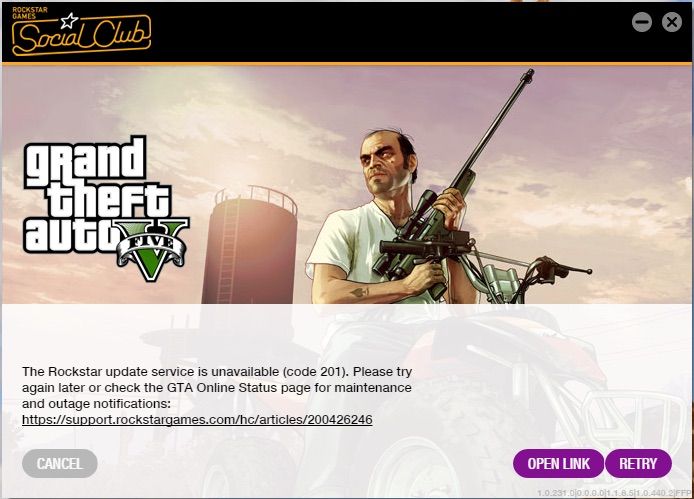694x499 pixels.
Task: Click the green V Five emblem
Action: pos(152,248)
